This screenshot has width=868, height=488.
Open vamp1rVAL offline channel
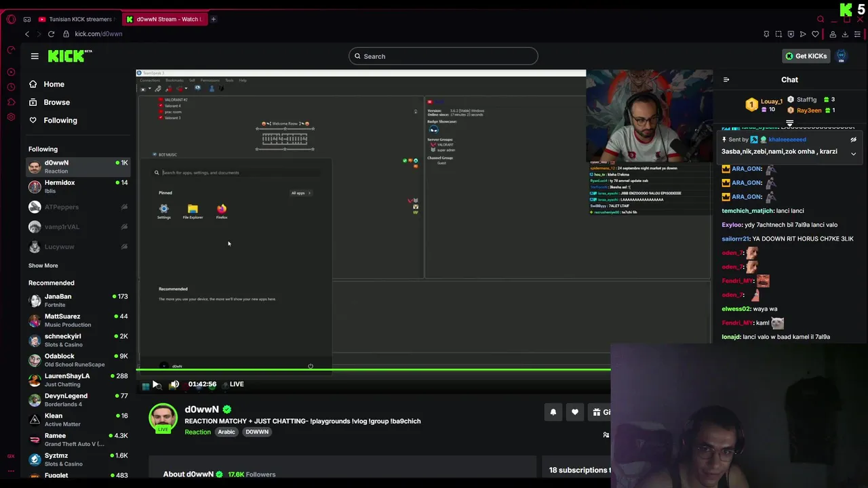(x=79, y=226)
